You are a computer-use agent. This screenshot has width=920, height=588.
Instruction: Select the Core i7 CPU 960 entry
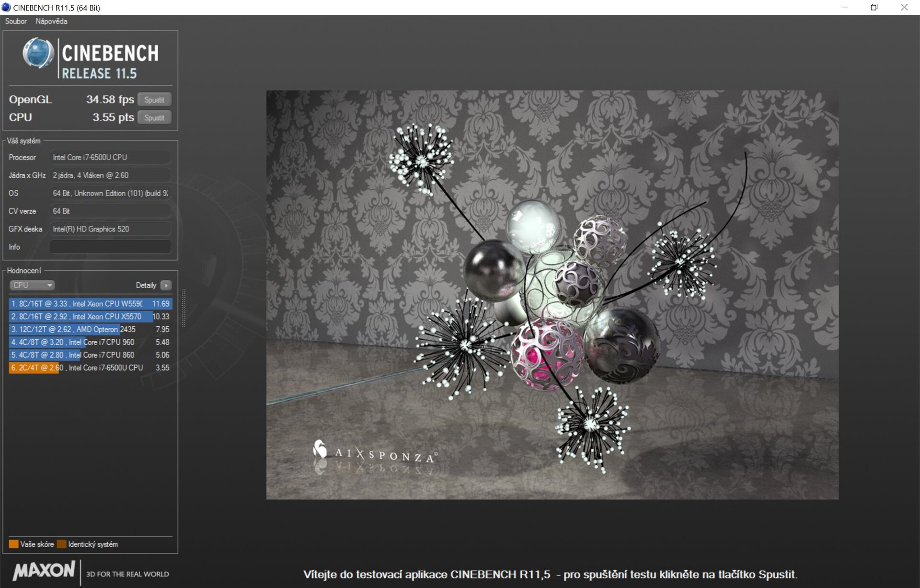coord(90,342)
